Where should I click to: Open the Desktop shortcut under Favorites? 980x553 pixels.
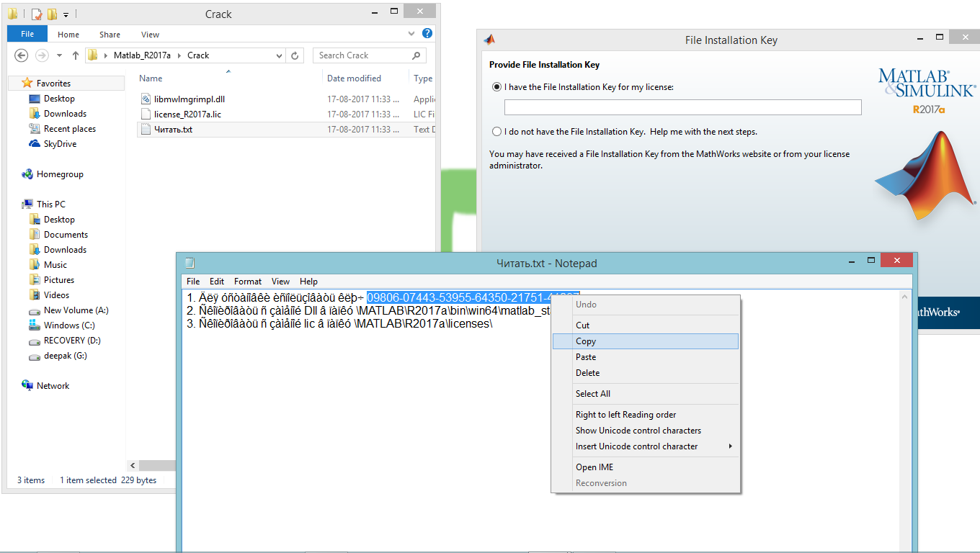tap(59, 99)
